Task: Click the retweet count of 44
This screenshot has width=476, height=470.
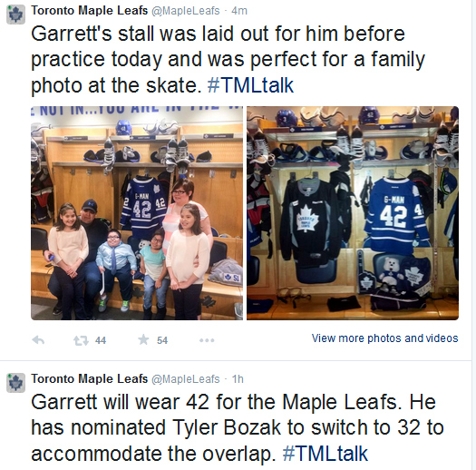Action: (101, 340)
